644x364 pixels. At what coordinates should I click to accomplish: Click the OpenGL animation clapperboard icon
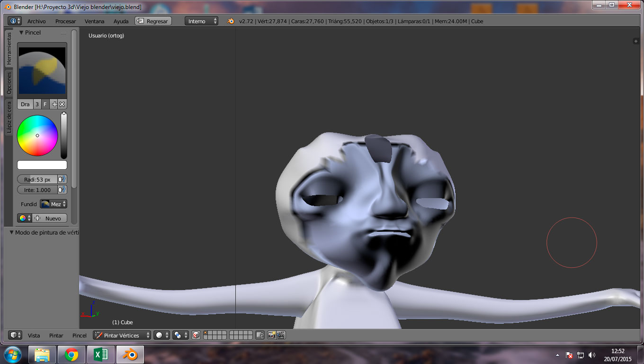click(281, 335)
